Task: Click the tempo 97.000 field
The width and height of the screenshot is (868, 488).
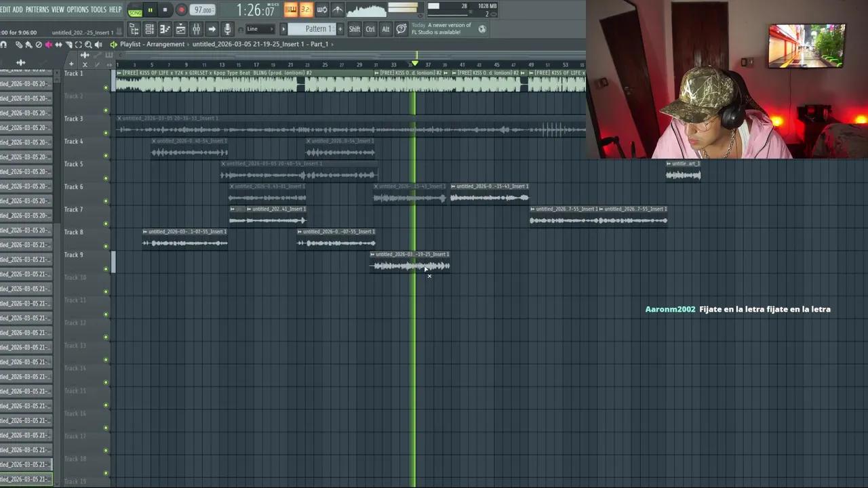Action: (x=203, y=10)
